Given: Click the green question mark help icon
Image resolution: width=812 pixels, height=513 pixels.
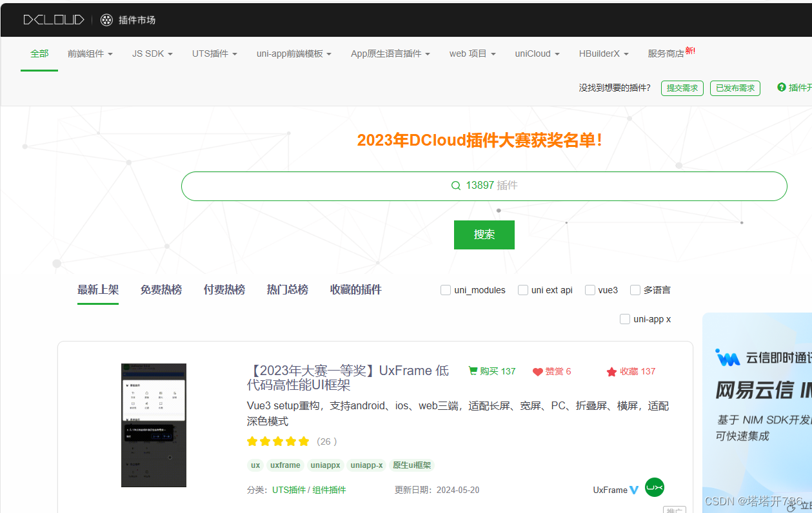Looking at the screenshot, I should pos(782,88).
